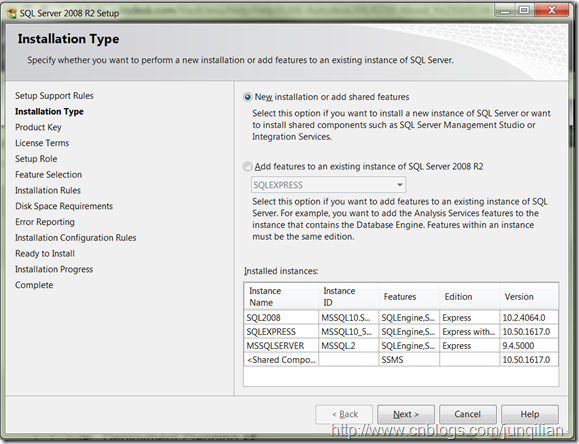Select Setup Role step

[x=36, y=159]
